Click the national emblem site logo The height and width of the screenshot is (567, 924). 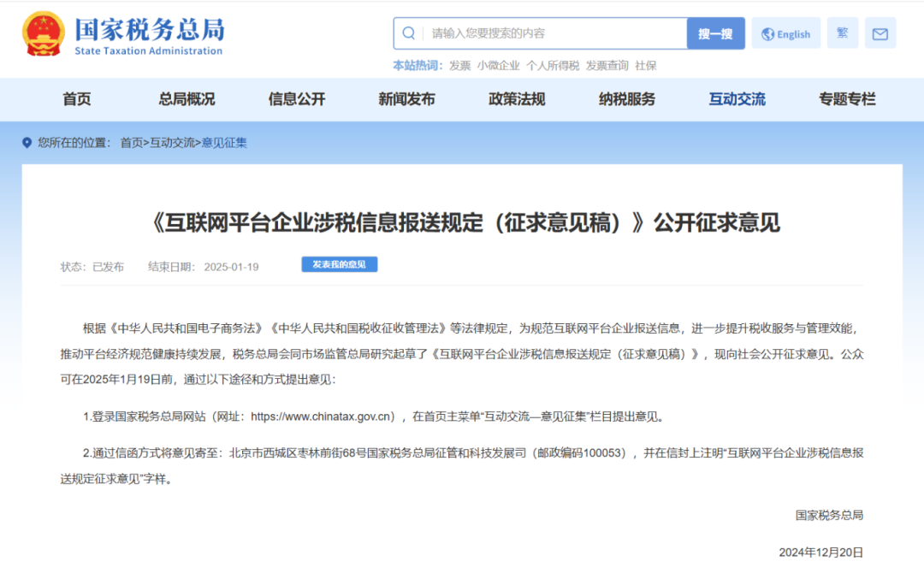click(42, 34)
